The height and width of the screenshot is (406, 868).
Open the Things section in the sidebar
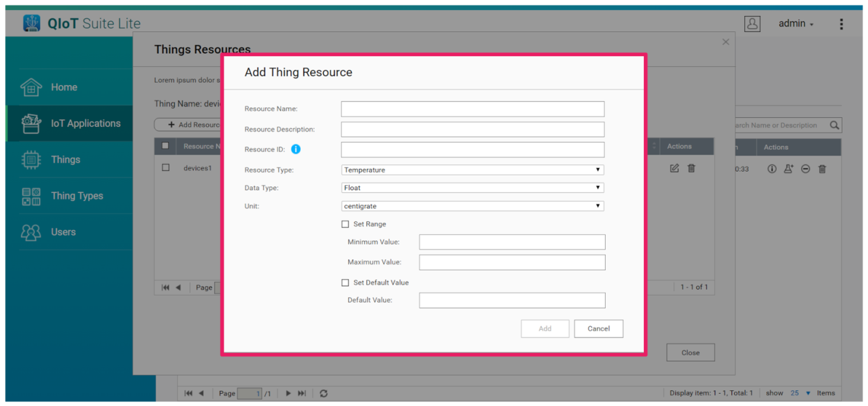65,159
